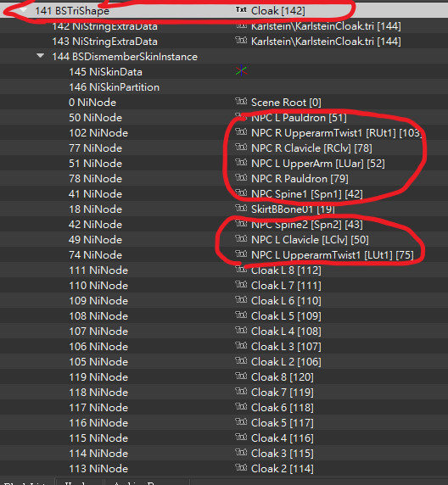The width and height of the screenshot is (448, 485).
Task: Select the 49 NiNode row
Action: click(95, 240)
